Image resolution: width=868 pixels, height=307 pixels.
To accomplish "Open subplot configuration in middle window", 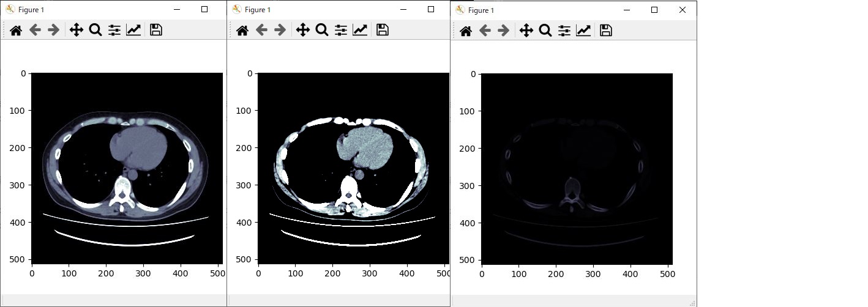I will 341,30.
